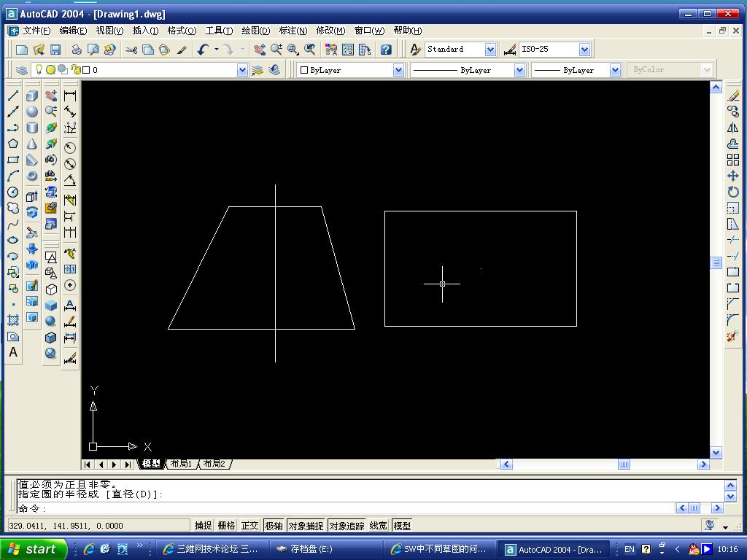Click the Cone solid tool

point(32,144)
